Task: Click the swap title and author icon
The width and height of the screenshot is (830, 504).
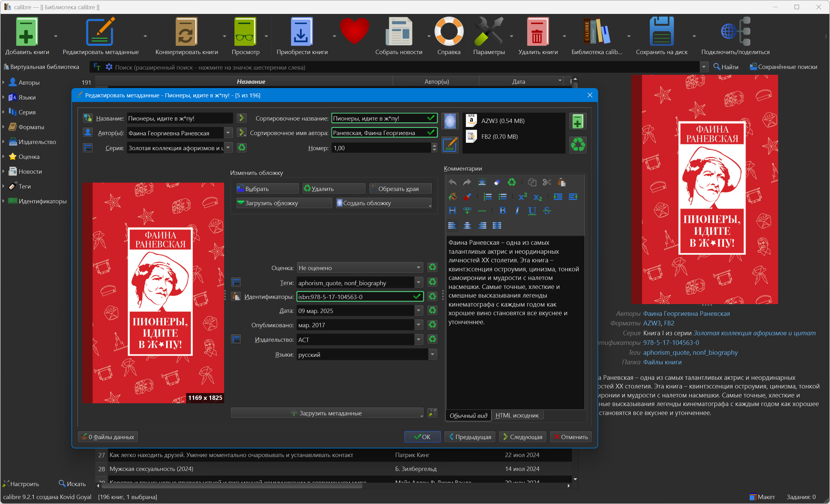Action: point(87,118)
